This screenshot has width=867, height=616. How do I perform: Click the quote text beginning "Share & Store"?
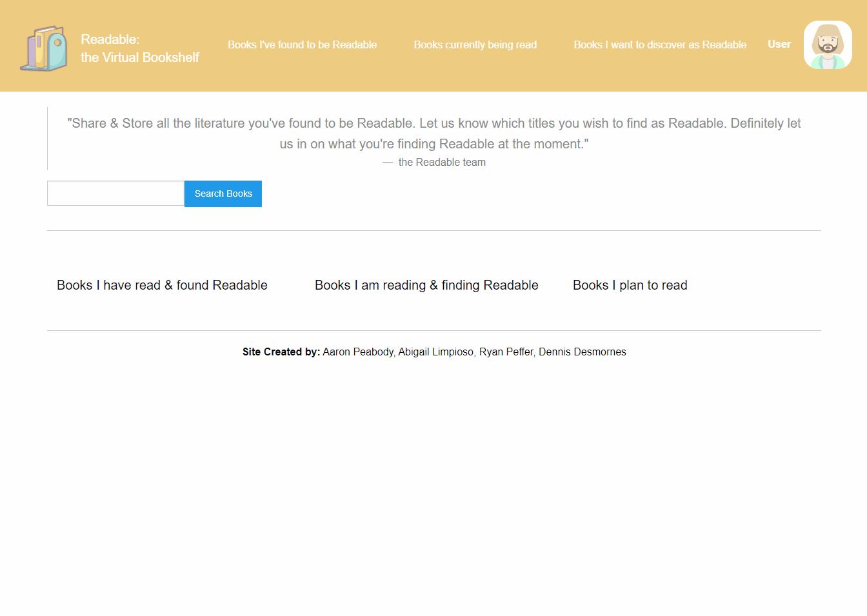(434, 134)
